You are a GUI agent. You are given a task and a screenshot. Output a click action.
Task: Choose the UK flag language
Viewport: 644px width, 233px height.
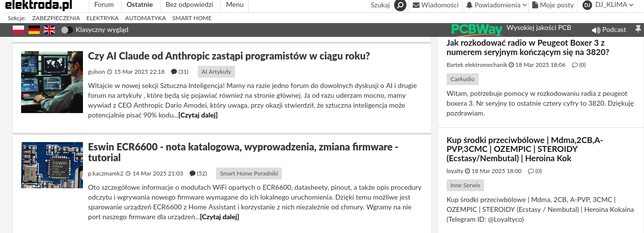[50, 29]
